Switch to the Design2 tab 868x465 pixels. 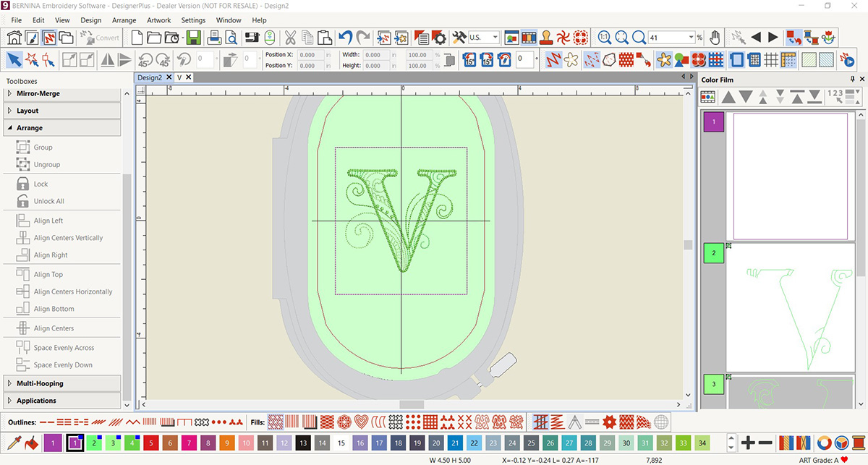click(x=150, y=77)
